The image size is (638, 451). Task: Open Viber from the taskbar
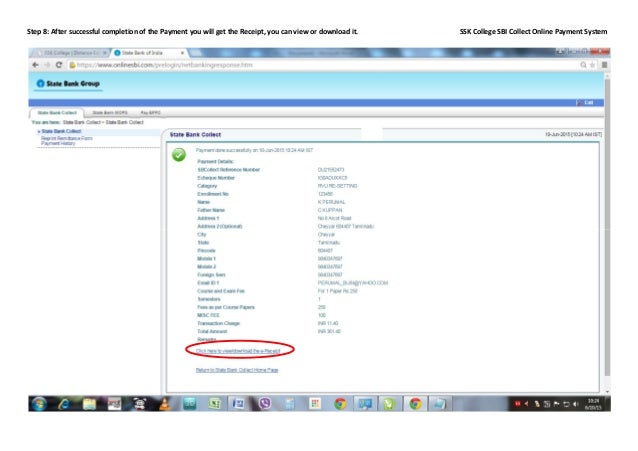tap(265, 404)
